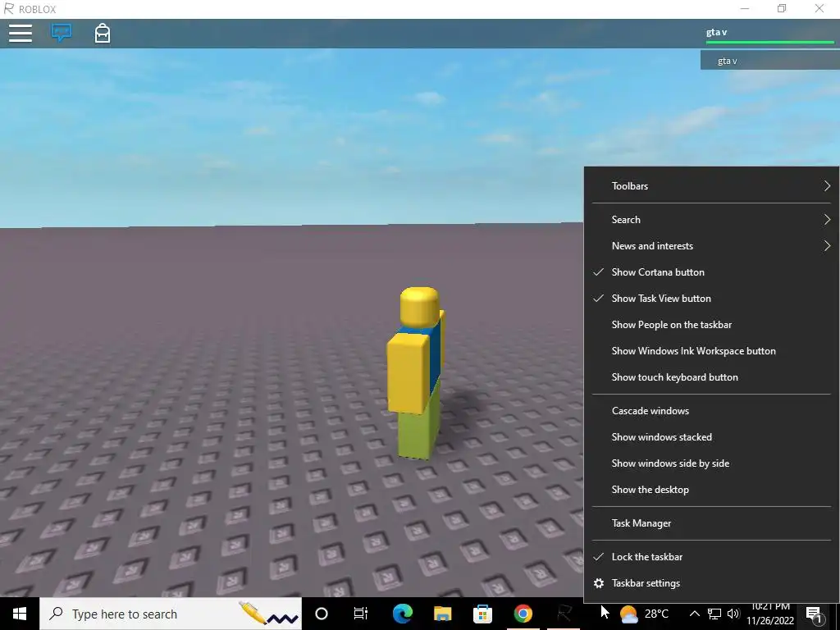Choose Show the desktop
840x630 pixels.
711,490
